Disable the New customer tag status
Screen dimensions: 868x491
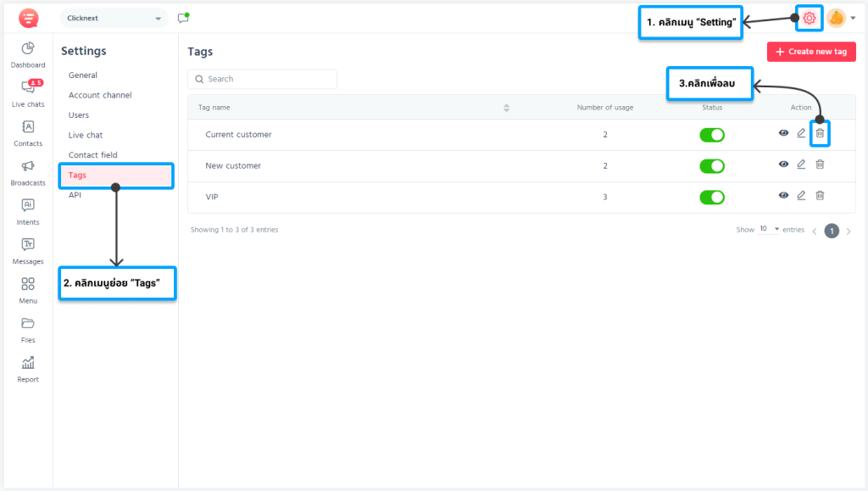click(x=712, y=165)
